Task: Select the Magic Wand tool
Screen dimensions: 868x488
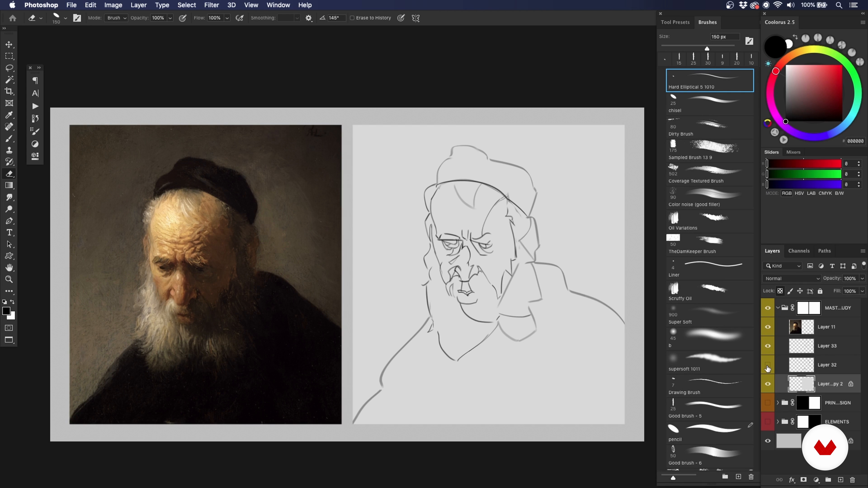Action: 9,80
